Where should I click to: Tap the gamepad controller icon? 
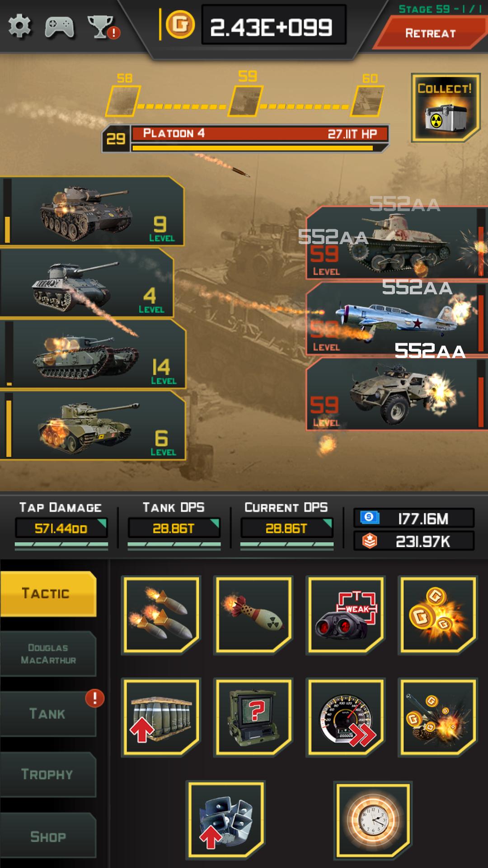pyautogui.click(x=60, y=27)
